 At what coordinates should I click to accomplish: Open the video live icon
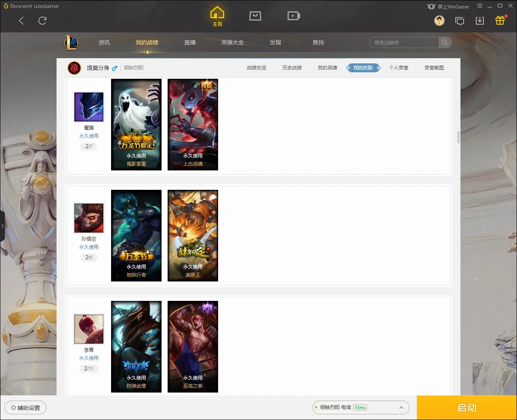tap(294, 16)
